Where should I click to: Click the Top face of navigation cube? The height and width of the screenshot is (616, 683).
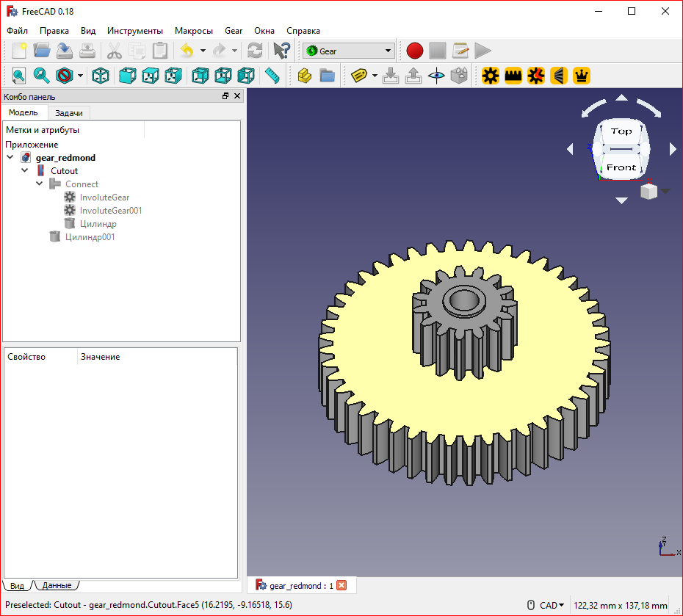pyautogui.click(x=621, y=131)
